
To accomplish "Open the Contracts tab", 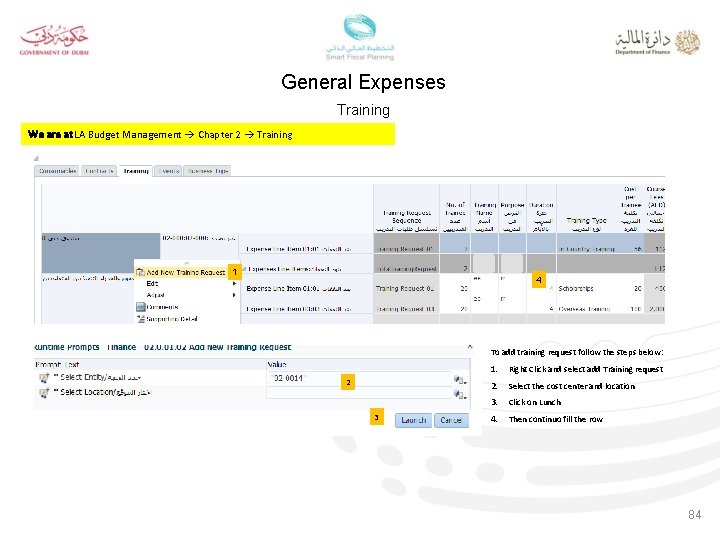I will (99, 171).
